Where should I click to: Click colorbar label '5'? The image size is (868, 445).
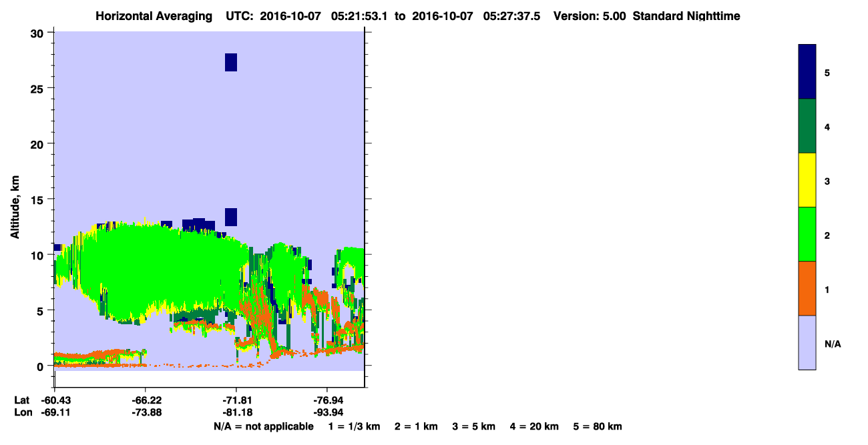[827, 72]
